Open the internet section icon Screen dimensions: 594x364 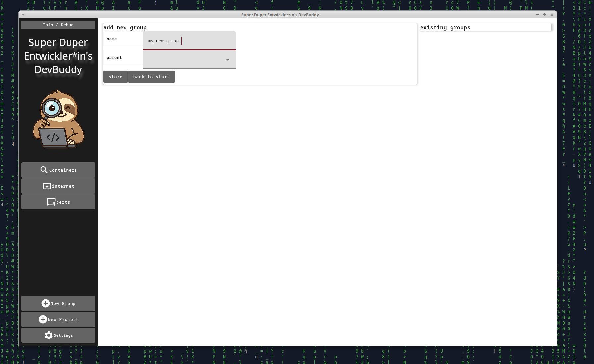coord(47,186)
